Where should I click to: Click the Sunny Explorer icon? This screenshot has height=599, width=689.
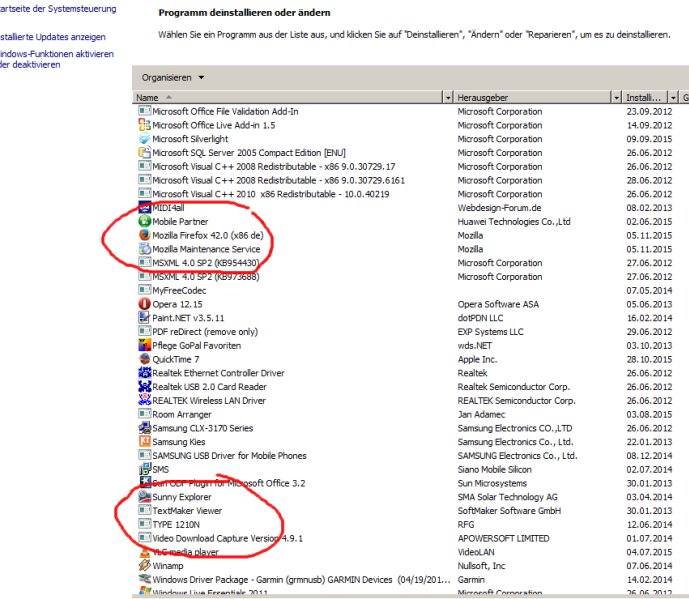point(145,496)
